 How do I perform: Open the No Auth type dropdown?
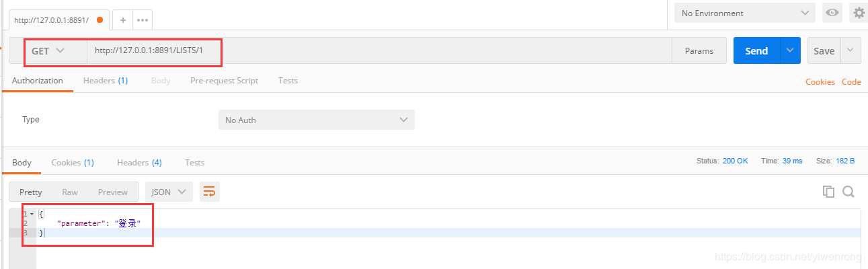point(316,120)
